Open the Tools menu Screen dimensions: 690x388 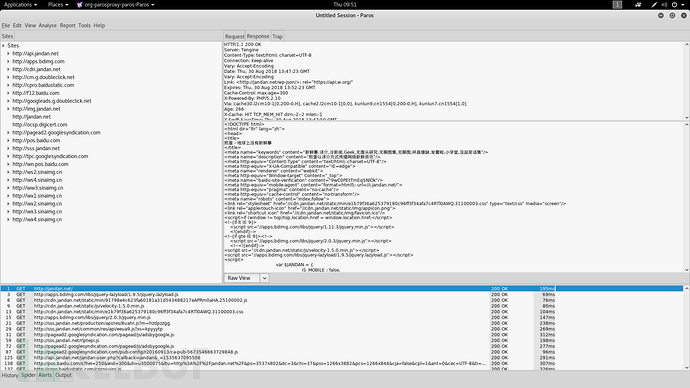(84, 26)
